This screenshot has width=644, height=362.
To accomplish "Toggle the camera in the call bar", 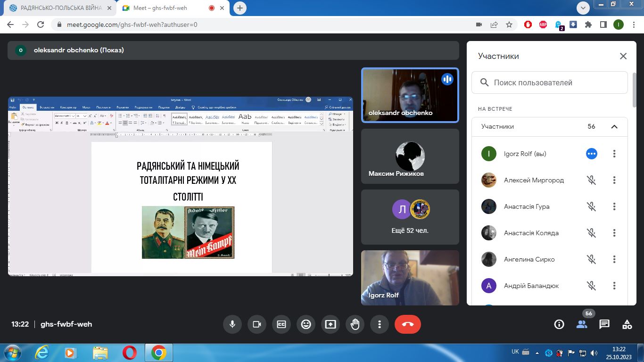I will 257,324.
